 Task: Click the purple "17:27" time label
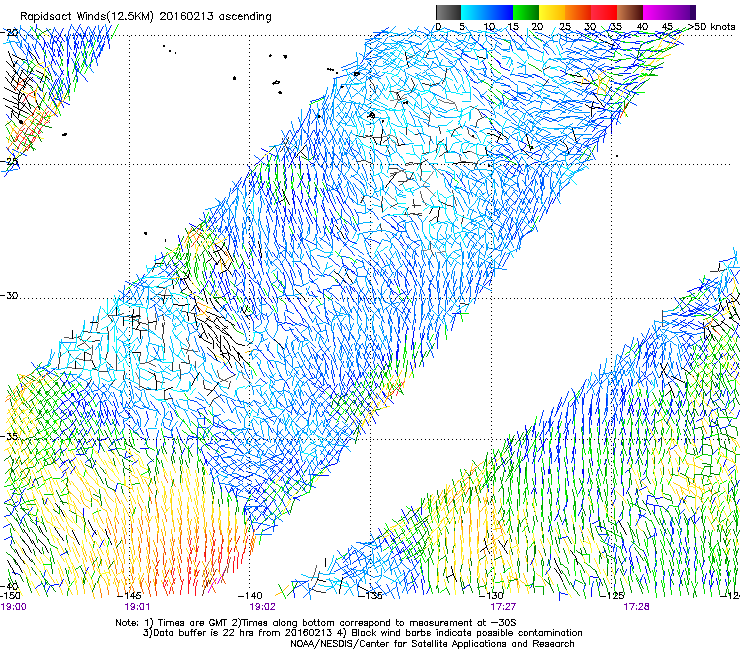click(x=503, y=607)
